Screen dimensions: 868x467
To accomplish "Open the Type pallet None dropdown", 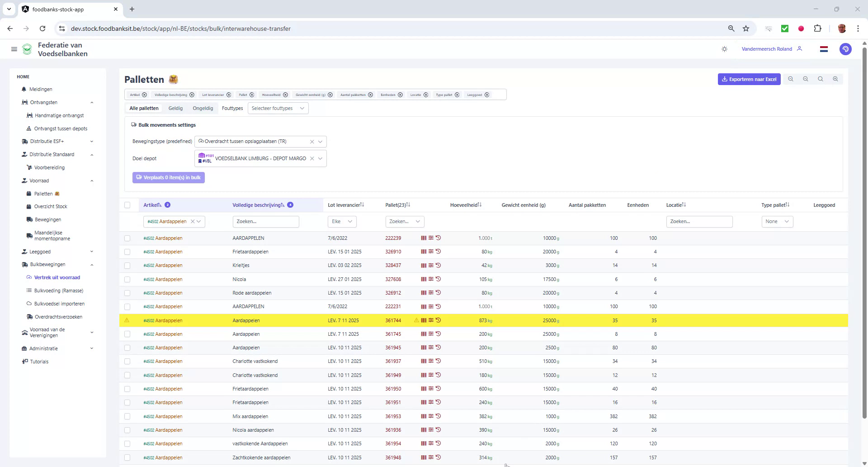I will (777, 221).
